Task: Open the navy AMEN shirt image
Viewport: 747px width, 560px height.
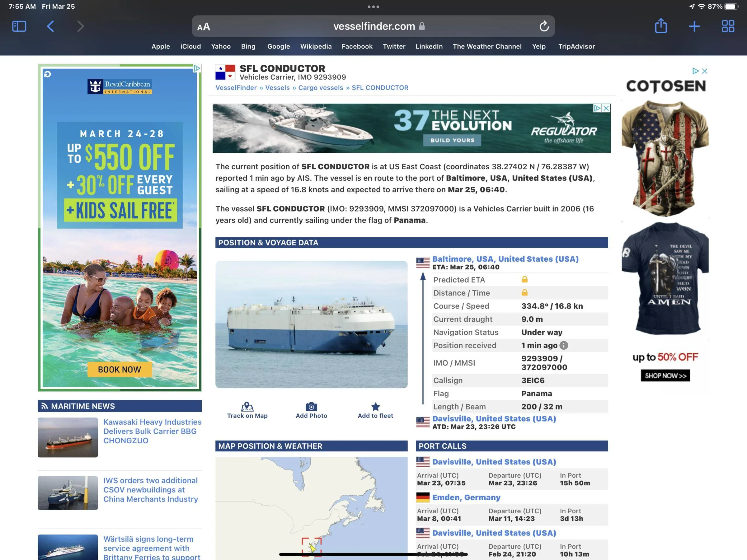Action: click(665, 278)
